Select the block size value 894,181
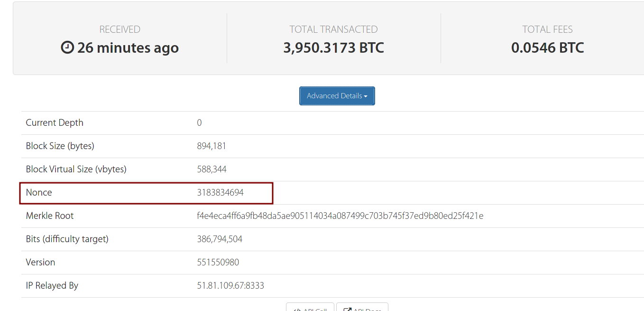644x311 pixels. [x=212, y=146]
